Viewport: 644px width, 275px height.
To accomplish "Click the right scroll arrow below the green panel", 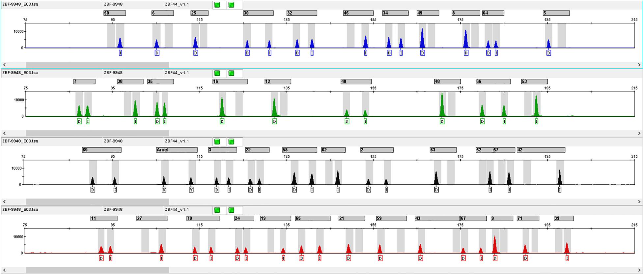I will pyautogui.click(x=639, y=133).
